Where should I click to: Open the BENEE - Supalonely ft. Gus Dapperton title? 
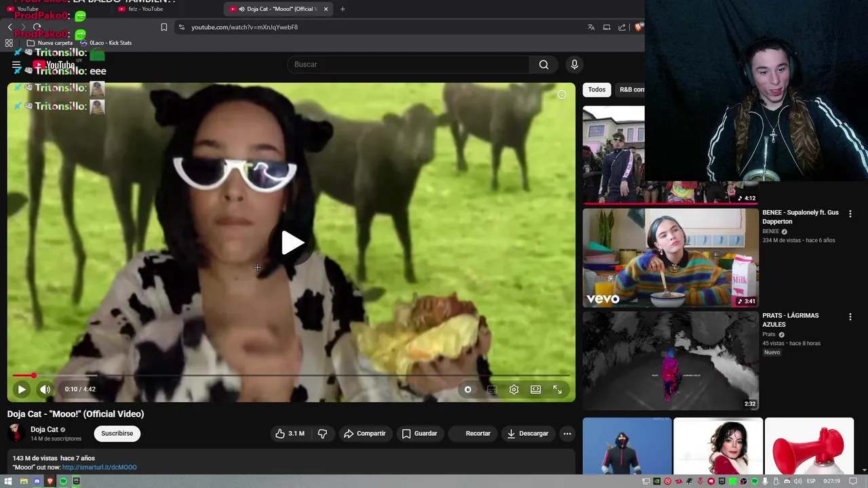tap(800, 217)
